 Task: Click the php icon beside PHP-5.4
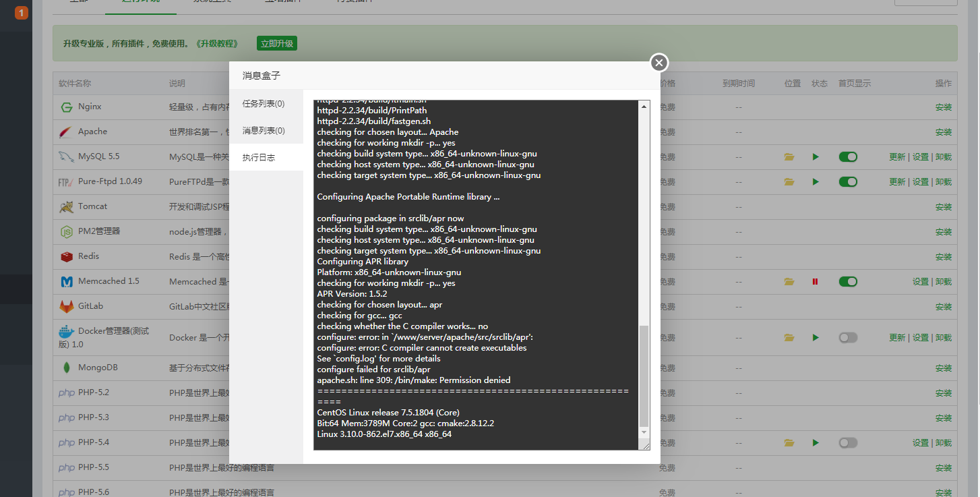(66, 443)
